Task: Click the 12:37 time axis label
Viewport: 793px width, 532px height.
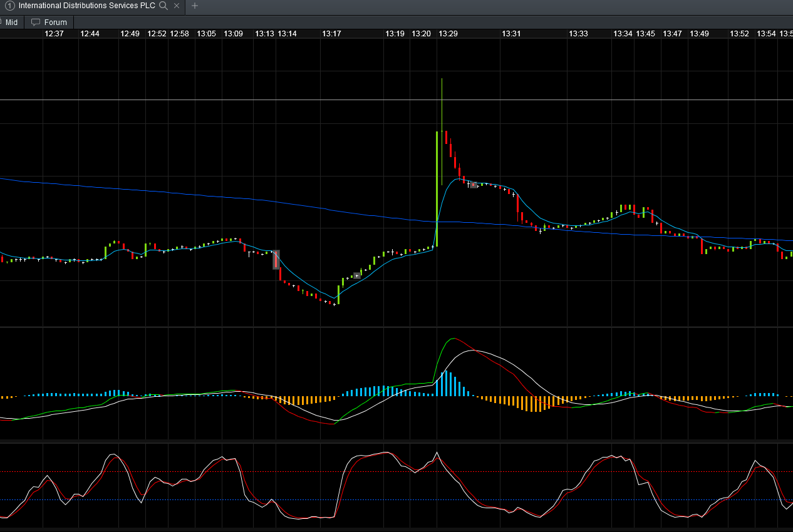Action: coord(54,33)
